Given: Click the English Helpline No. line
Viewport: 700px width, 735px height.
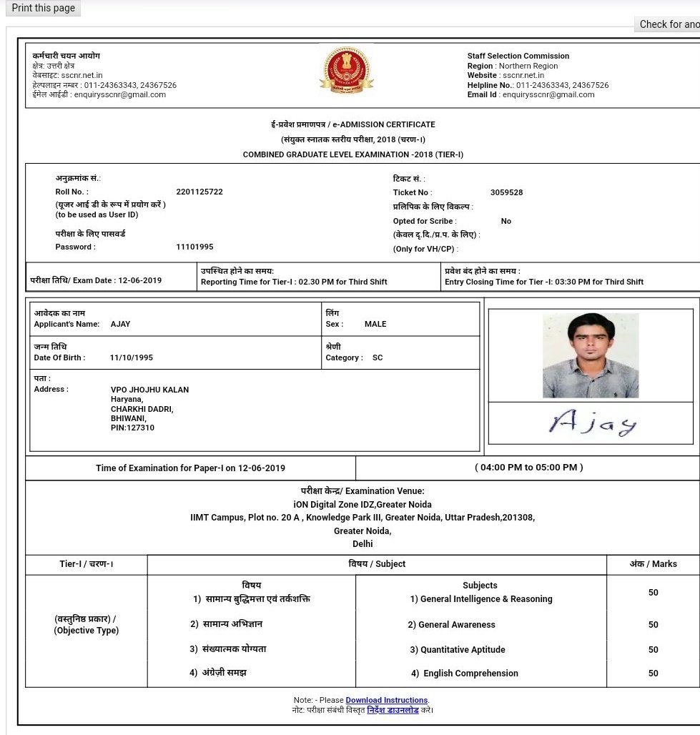Looking at the screenshot, I should coord(538,85).
